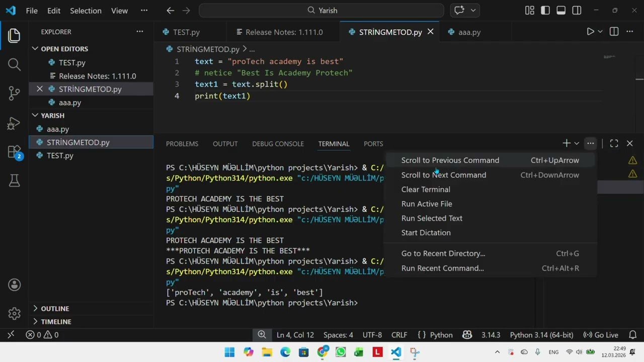Switch to the Release Notes: 1.111.0 tab
Viewport: 644px width, 362px height.
coord(284,32)
